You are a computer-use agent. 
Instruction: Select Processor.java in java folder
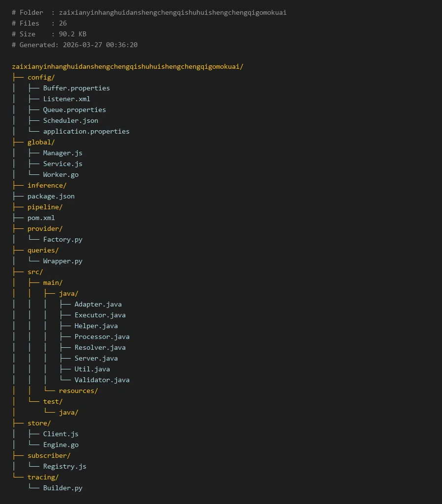coord(102,336)
